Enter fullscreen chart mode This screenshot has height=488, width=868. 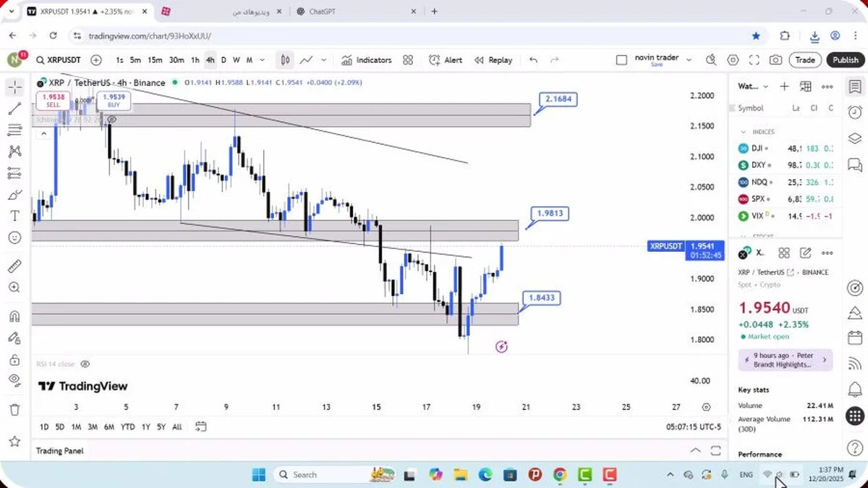coord(754,60)
